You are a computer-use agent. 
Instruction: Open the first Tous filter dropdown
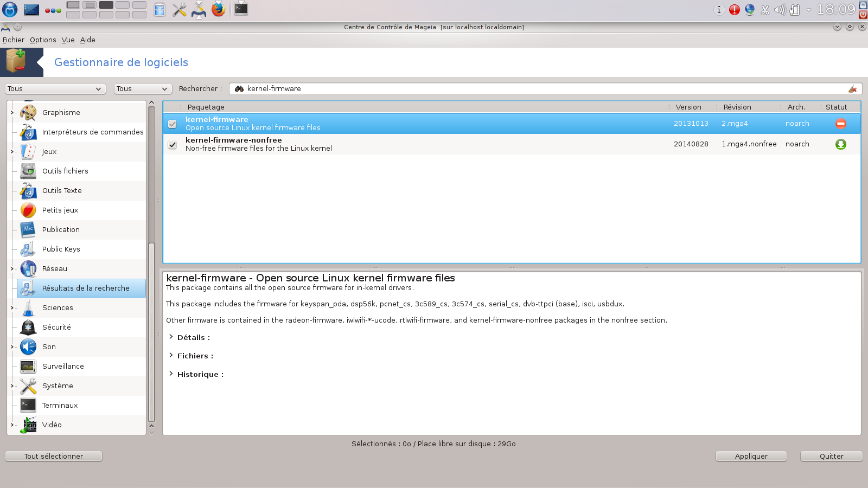tap(55, 89)
